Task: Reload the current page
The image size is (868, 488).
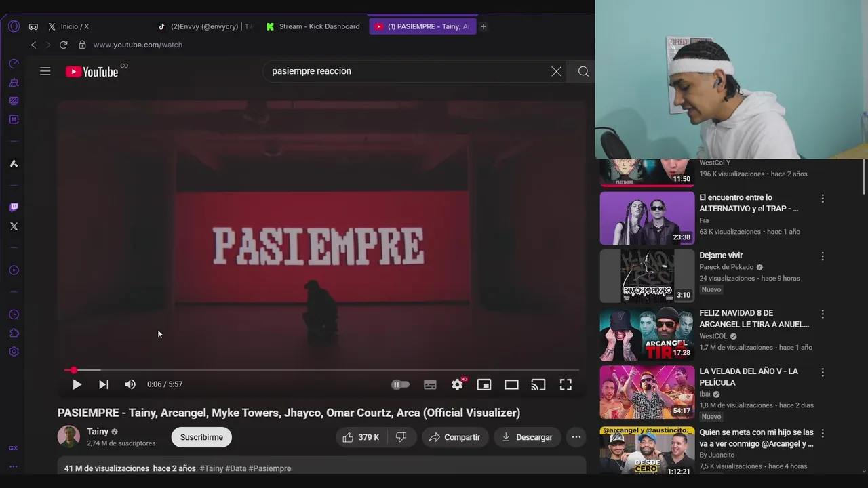Action: point(63,45)
